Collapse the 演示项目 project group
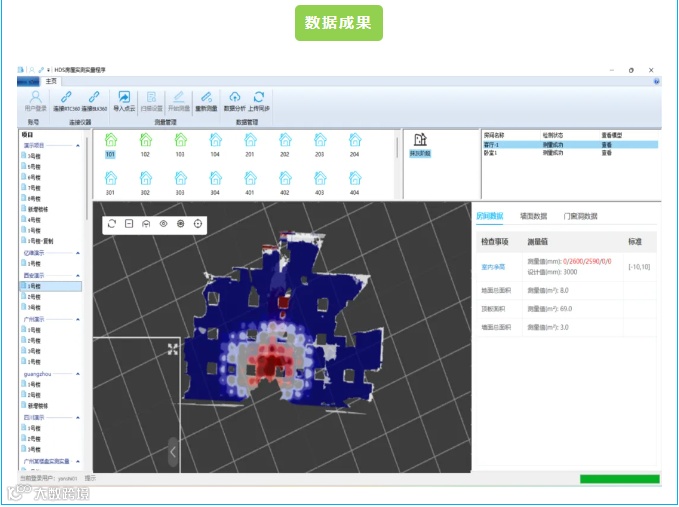 tap(78, 145)
